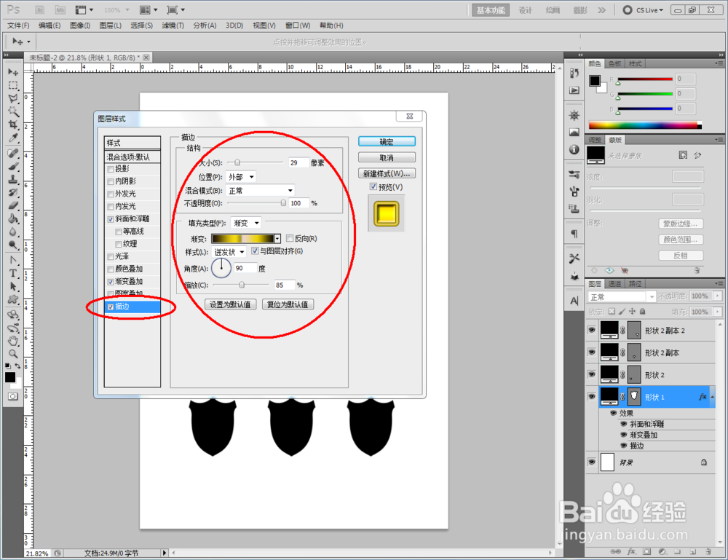This screenshot has height=560, width=728.
Task: Enable the 内阴影 inner shadow checkbox
Action: coord(111,181)
